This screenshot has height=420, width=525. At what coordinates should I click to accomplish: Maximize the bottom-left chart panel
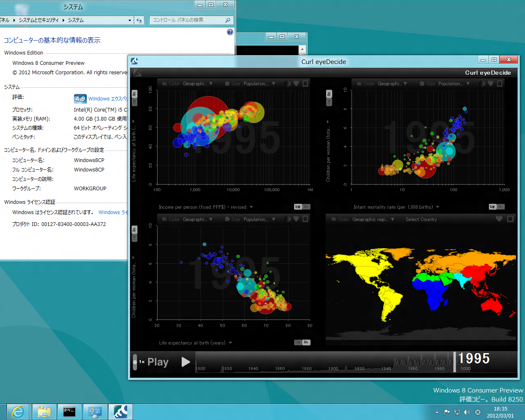[x=305, y=219]
